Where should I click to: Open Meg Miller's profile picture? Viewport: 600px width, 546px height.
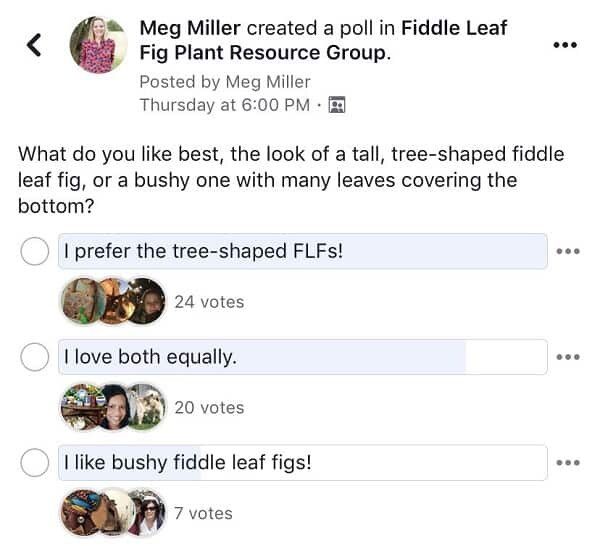(x=99, y=45)
